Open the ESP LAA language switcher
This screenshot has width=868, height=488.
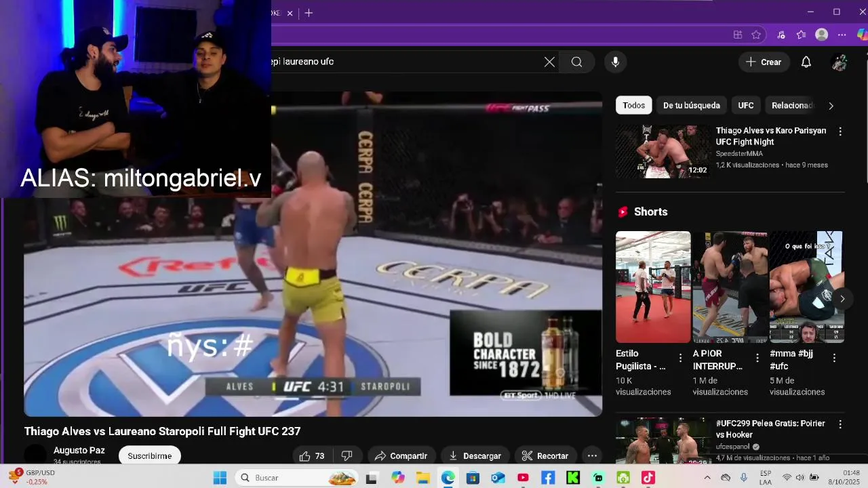coord(766,477)
